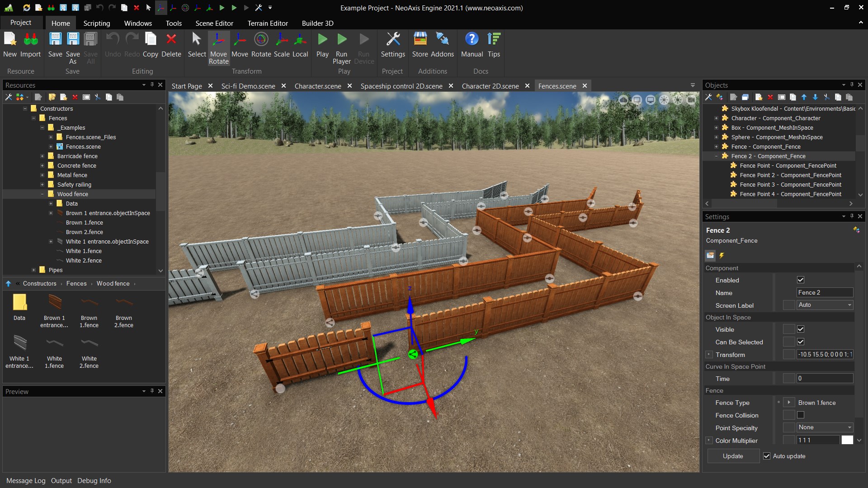Select the Move Rotate transform tool

pos(218,40)
